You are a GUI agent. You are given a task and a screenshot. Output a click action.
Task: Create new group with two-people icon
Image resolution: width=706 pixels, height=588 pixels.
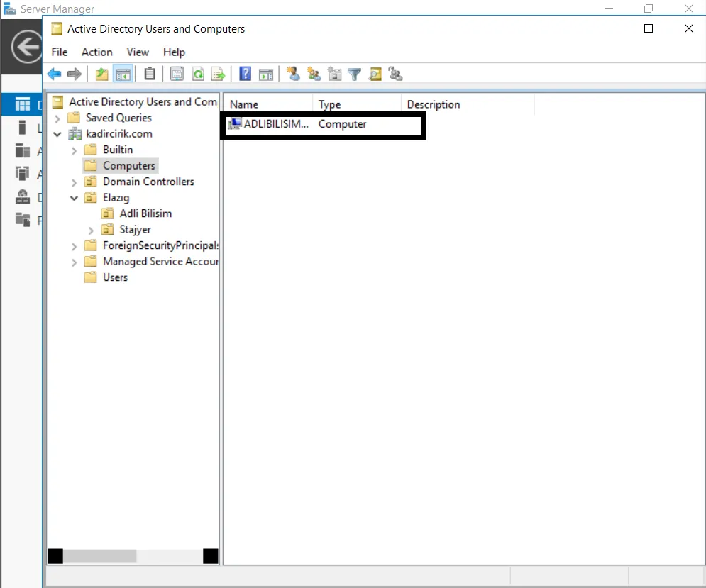pos(314,73)
